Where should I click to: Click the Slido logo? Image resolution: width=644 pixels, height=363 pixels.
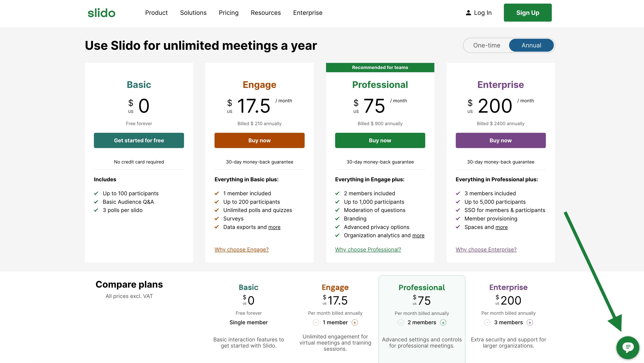101,13
